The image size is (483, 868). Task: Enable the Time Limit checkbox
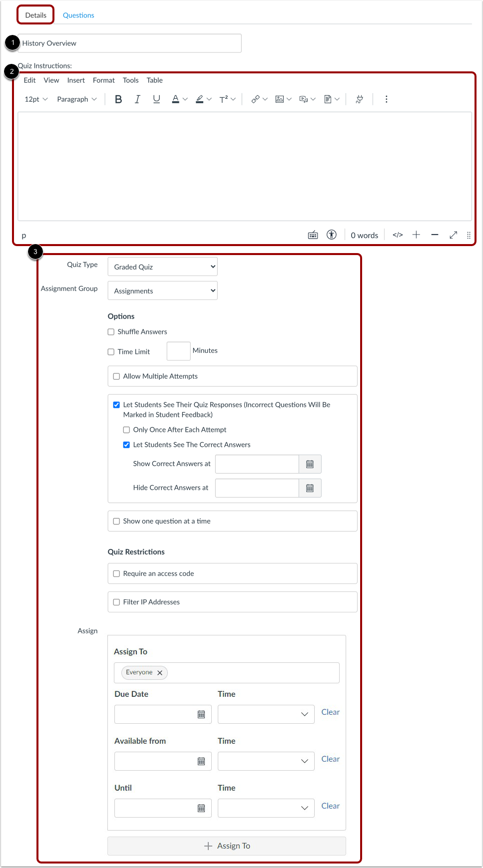pyautogui.click(x=111, y=352)
